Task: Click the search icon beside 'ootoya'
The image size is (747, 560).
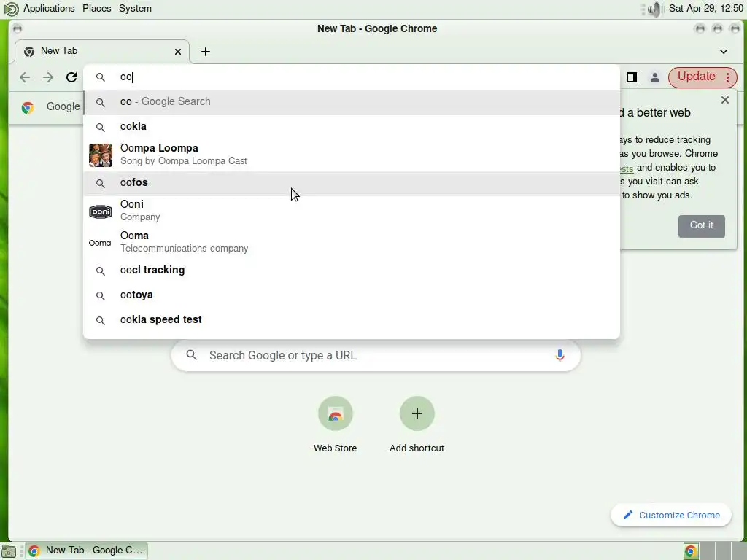Action: pos(101,296)
